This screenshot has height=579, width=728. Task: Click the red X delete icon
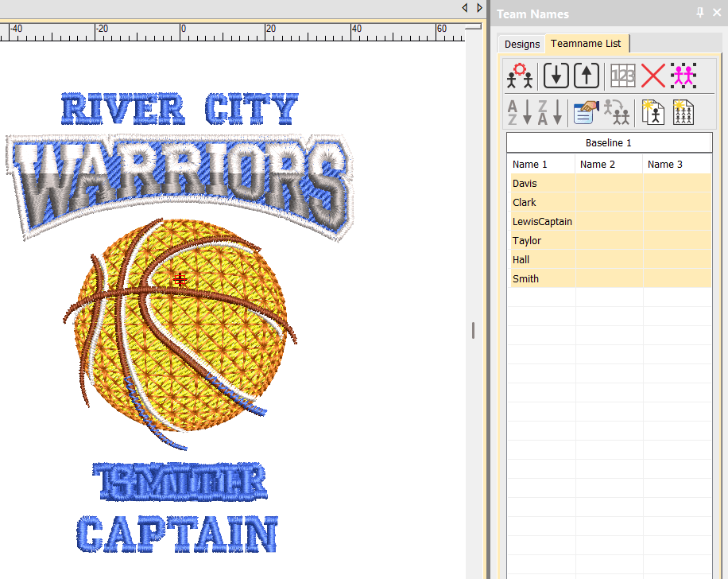(652, 76)
